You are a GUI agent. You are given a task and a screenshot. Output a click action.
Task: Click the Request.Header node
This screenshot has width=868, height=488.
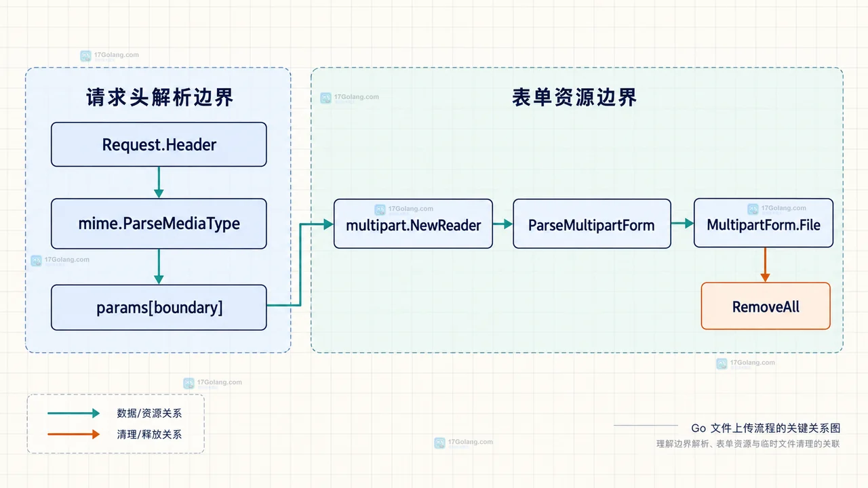159,144
